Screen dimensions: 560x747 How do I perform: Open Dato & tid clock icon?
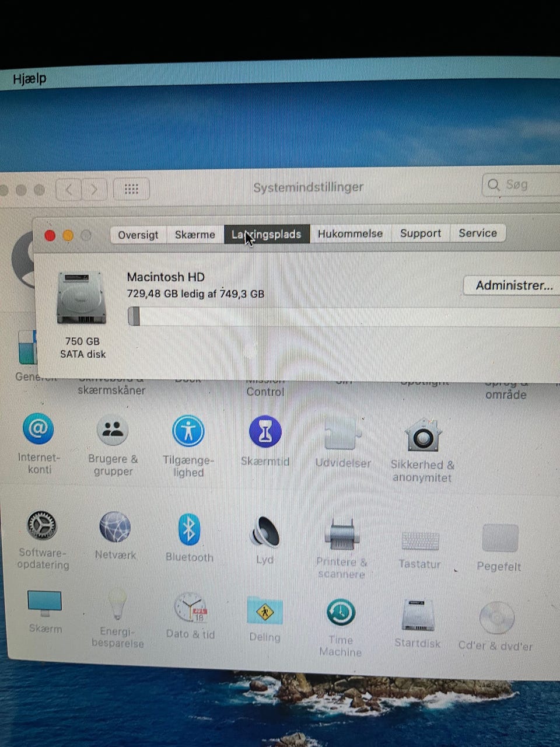(190, 608)
